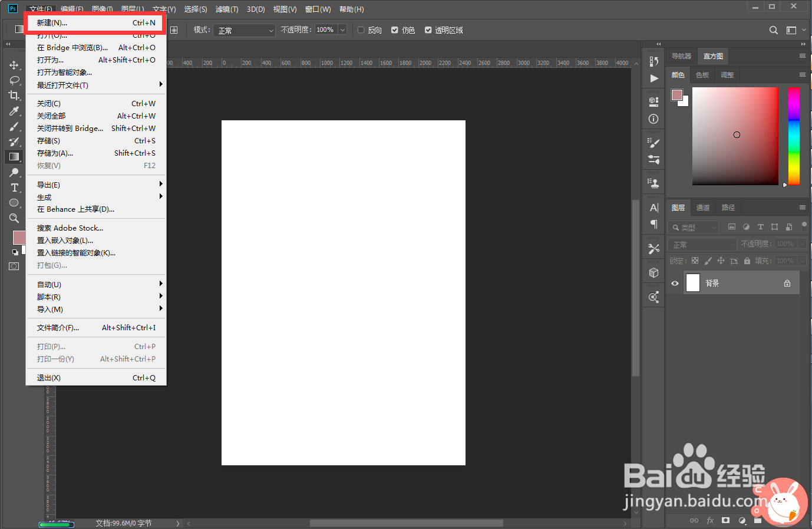The width and height of the screenshot is (812, 529).
Task: Select the Gradient tool
Action: pos(14,157)
